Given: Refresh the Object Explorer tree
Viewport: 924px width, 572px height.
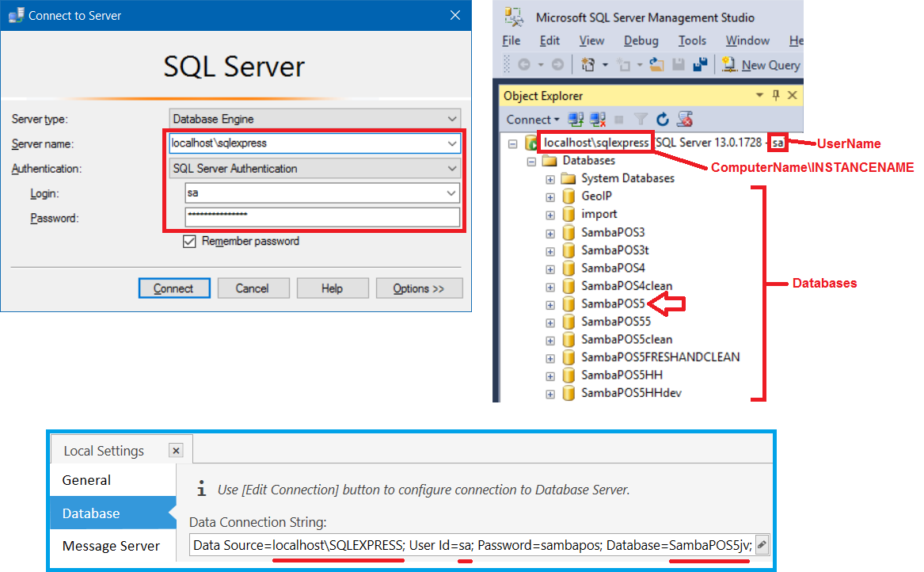Looking at the screenshot, I should 663,120.
